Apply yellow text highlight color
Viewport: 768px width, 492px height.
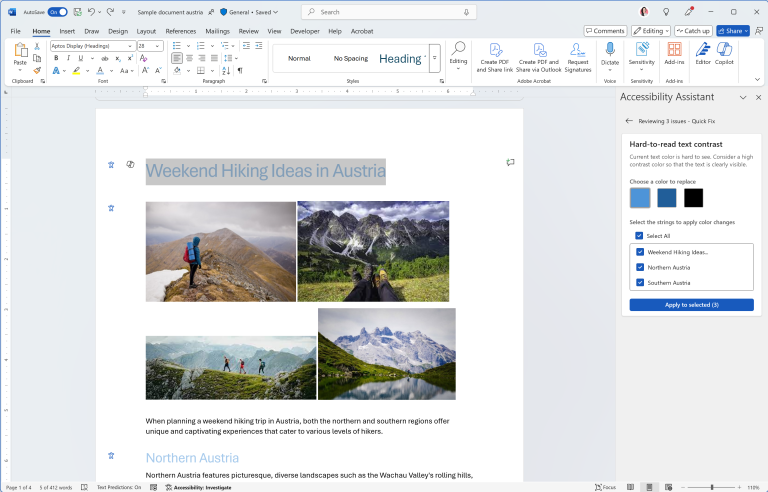(76, 71)
